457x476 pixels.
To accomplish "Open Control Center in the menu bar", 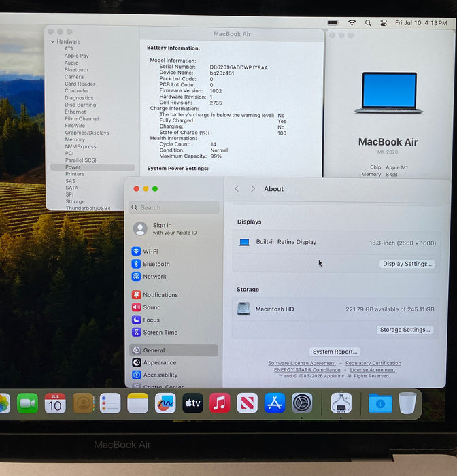I will 384,22.
